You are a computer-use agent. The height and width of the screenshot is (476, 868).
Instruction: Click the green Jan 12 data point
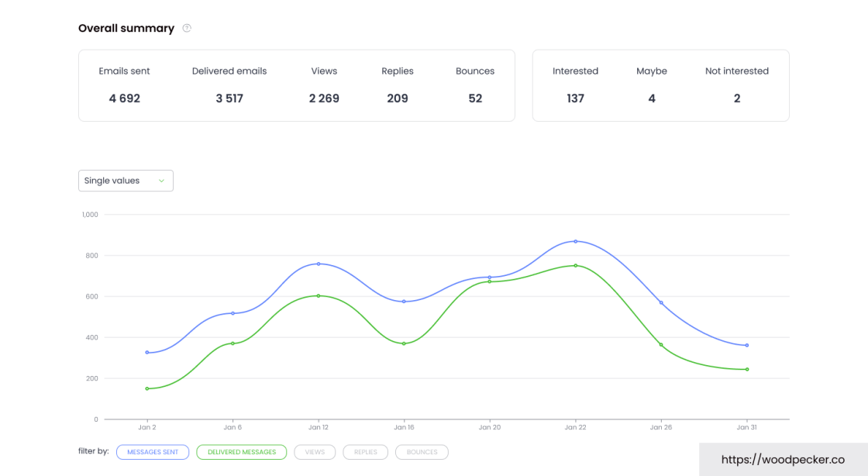pyautogui.click(x=319, y=295)
